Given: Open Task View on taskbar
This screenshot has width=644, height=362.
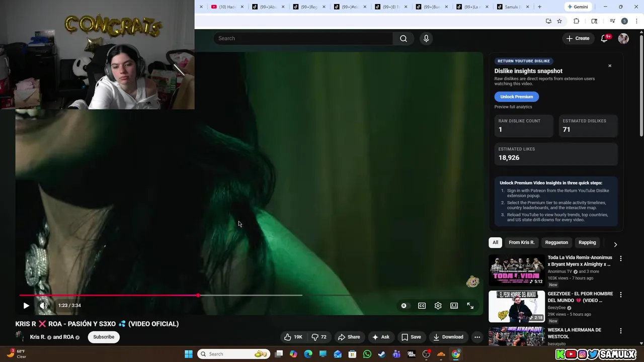Looking at the screenshot, I should [x=279, y=354].
